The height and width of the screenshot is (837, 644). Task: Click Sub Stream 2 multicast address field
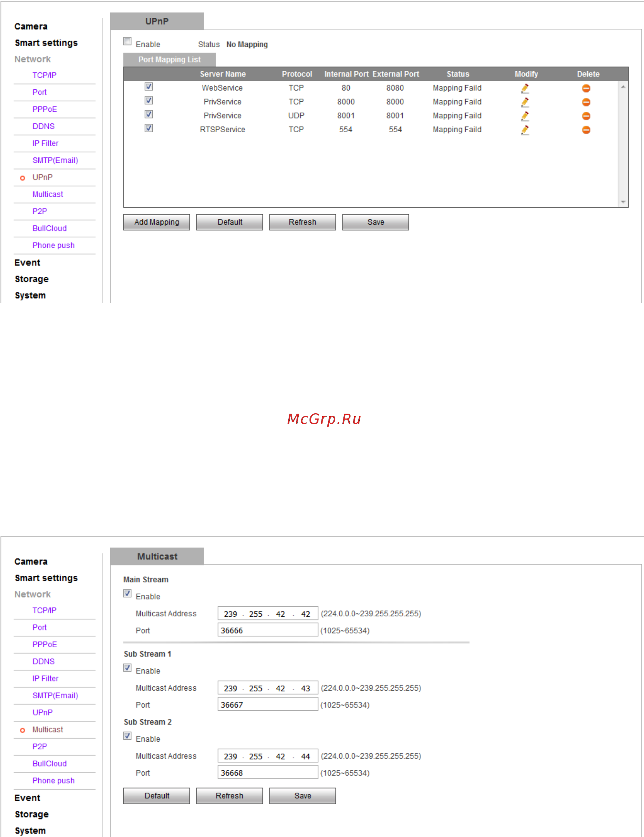point(268,756)
